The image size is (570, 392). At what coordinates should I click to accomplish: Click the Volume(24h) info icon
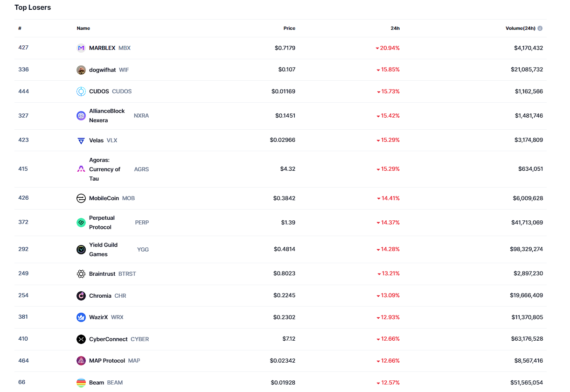tap(540, 28)
